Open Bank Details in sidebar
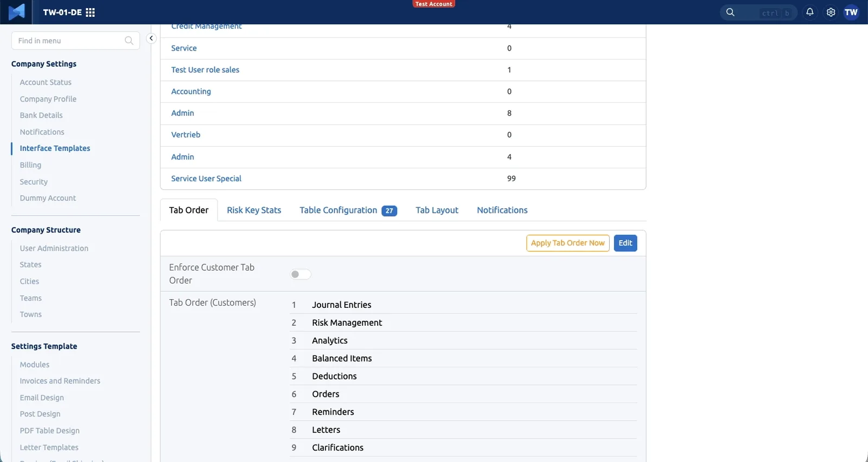868x462 pixels. 41,116
